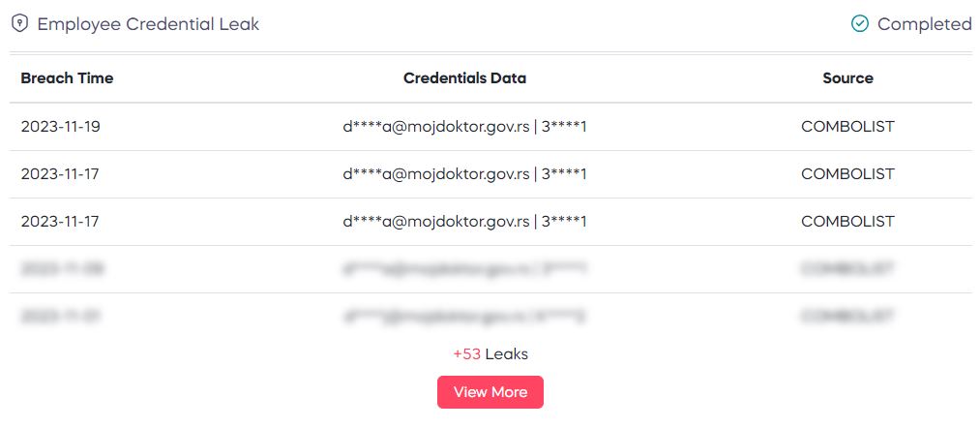Viewport: 980px width, 428px height.
Task: Click the second 2023-11-17 breach date
Action: coord(59,222)
